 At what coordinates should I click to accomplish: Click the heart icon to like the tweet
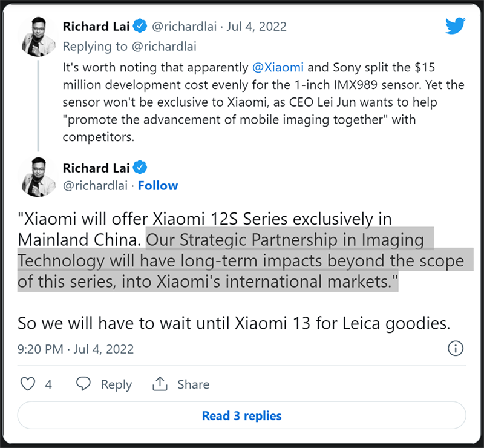click(27, 384)
